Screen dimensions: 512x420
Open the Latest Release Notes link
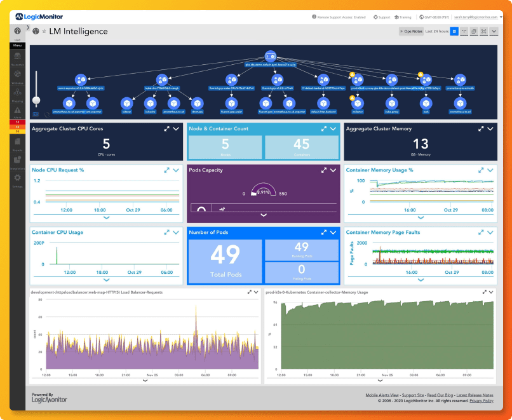475,395
